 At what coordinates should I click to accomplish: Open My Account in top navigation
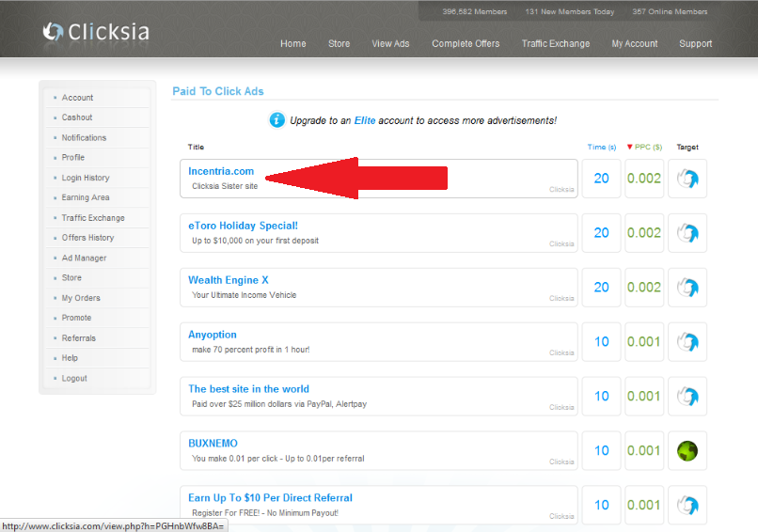(634, 43)
